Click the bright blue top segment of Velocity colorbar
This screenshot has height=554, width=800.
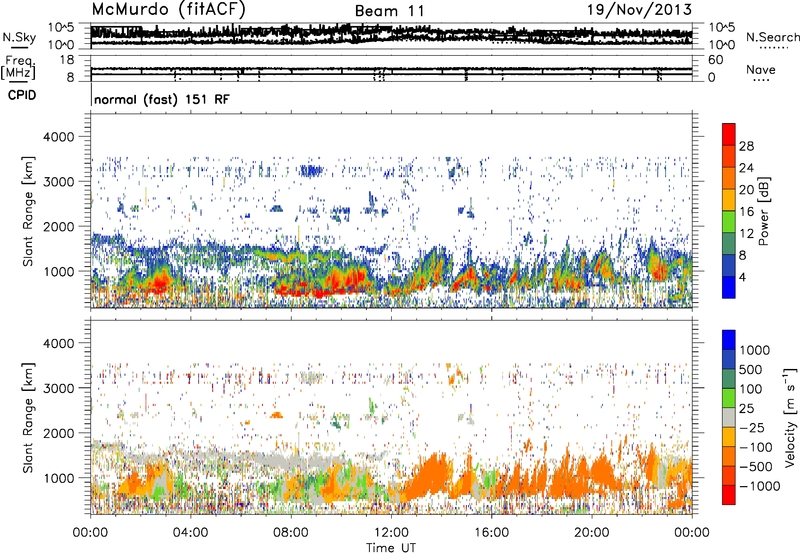tap(729, 340)
